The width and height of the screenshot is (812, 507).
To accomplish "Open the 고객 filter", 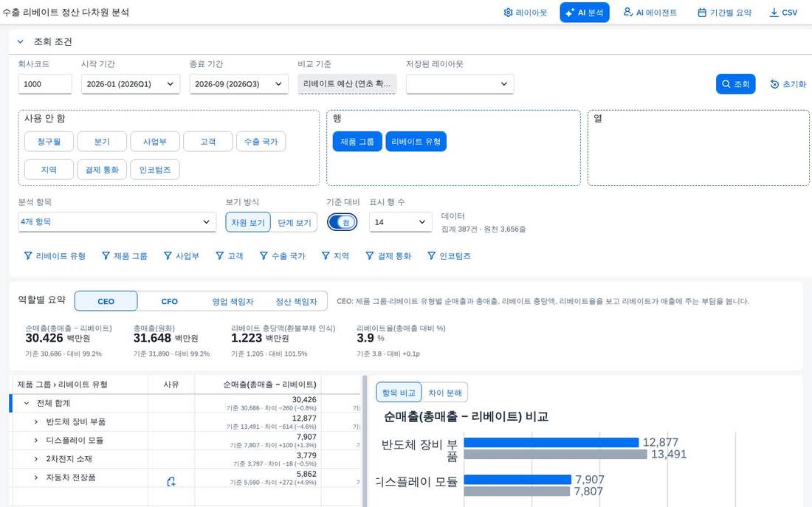I will click(x=230, y=256).
